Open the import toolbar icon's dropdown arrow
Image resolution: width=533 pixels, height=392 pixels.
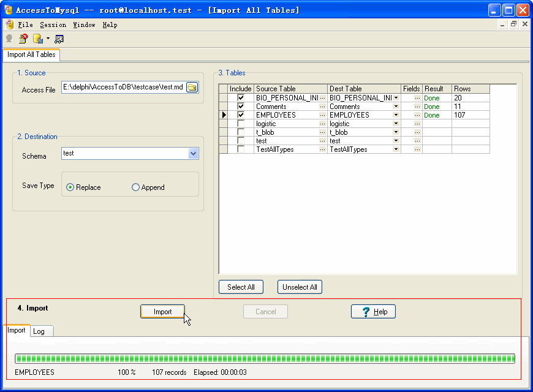tap(48, 39)
